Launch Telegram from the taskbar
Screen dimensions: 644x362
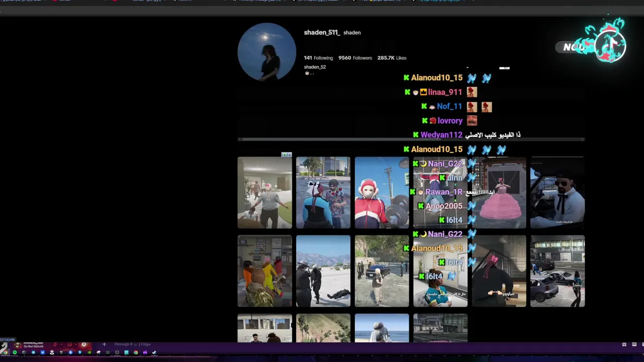tap(33, 352)
